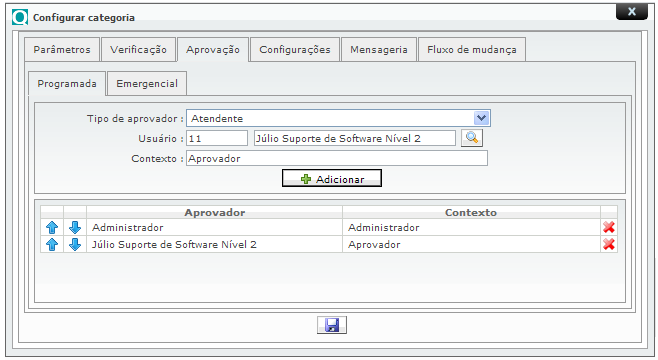
Task: Click the Contexto column header
Action: [471, 212]
